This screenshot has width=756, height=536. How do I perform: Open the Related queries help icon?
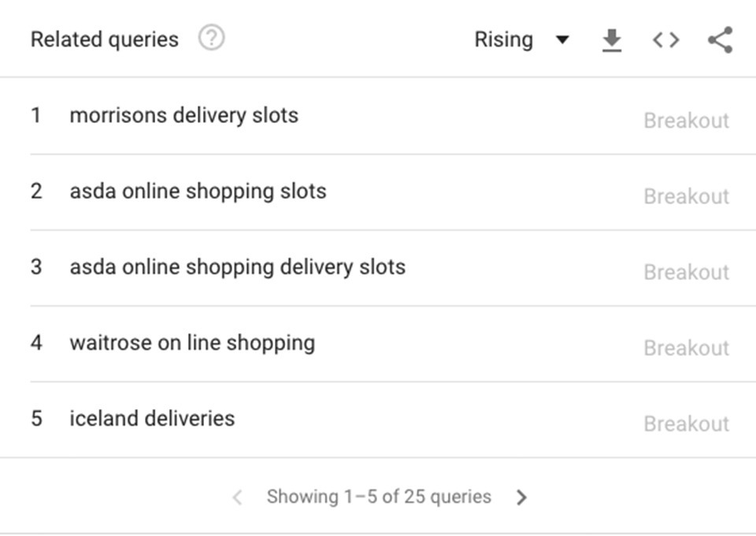[211, 38]
